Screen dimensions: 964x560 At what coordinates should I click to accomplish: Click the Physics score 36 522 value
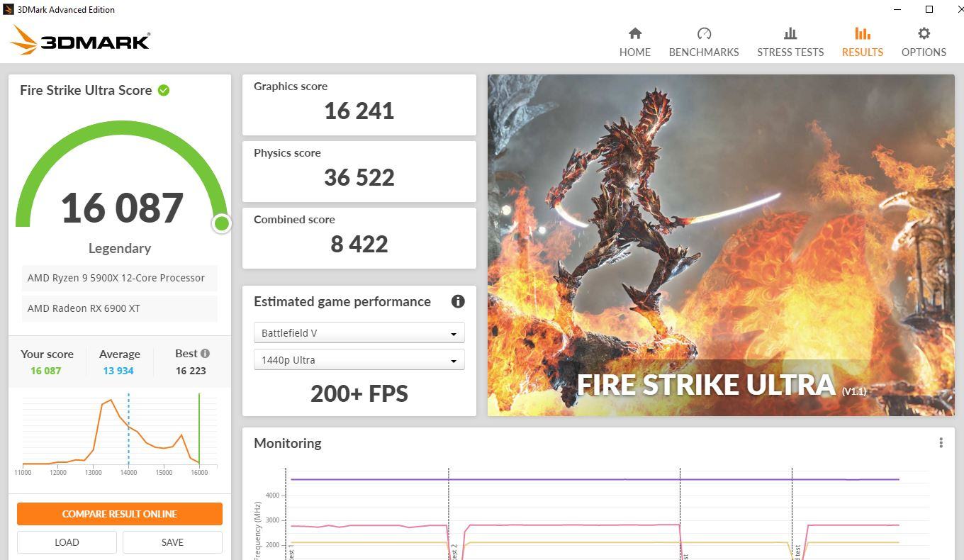coord(359,177)
